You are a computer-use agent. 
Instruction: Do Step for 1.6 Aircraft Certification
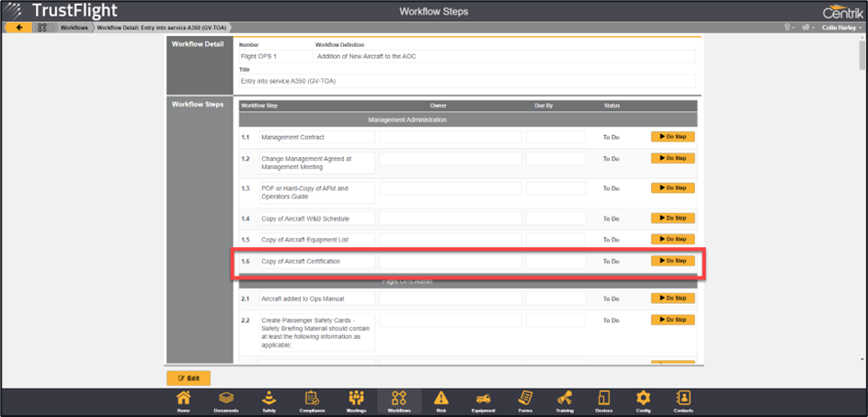click(x=672, y=261)
